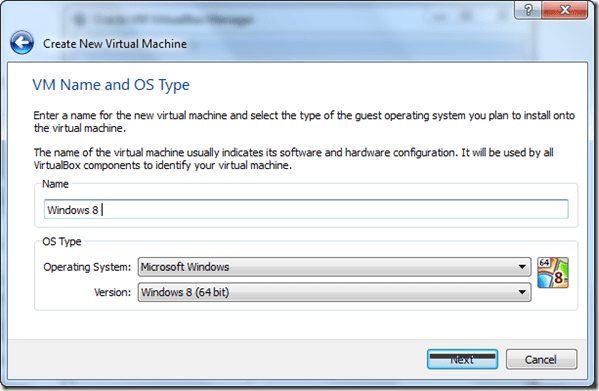Viewport: 599px width, 391px height.
Task: Click the 'Create New Virtual Machine' title text
Action: tap(115, 44)
